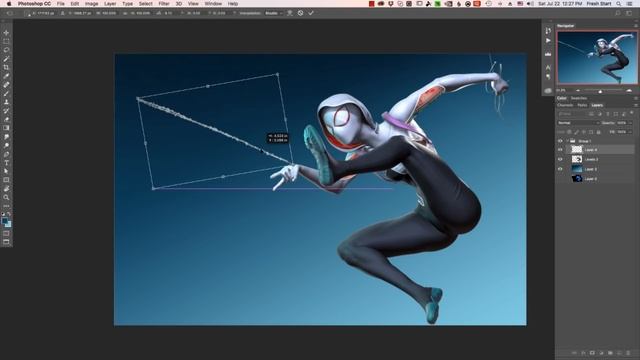Select the Hand tool
This screenshot has width=640, height=360.
(6, 189)
